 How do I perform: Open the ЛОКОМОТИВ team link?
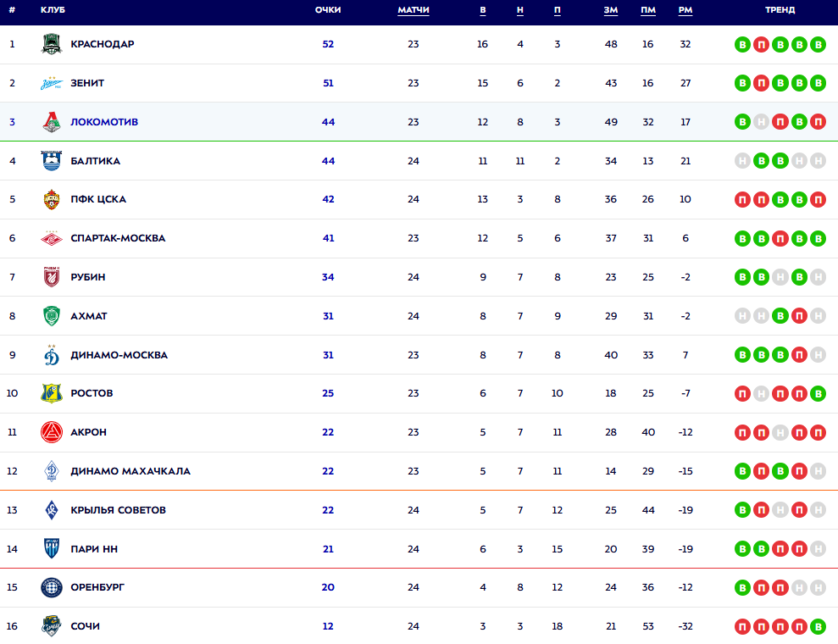(x=104, y=122)
